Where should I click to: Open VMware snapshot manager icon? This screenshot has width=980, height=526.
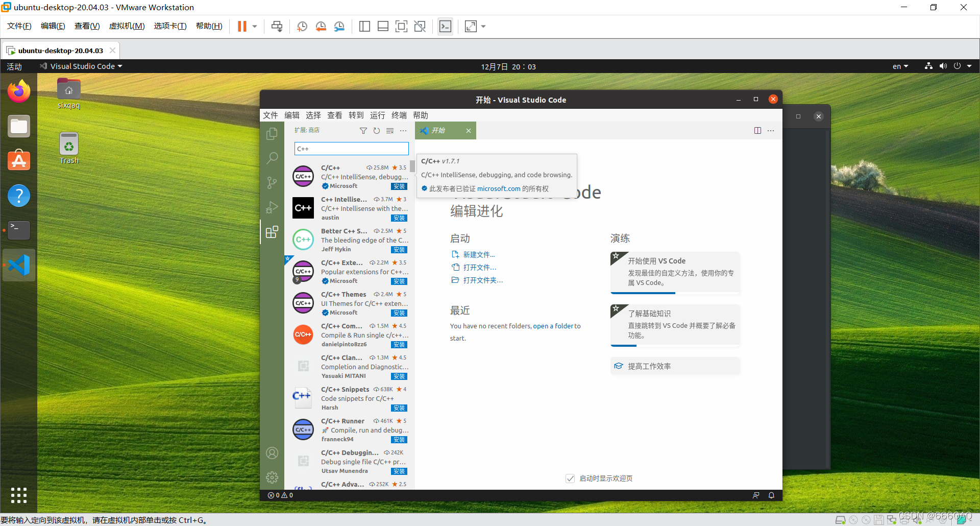(339, 27)
